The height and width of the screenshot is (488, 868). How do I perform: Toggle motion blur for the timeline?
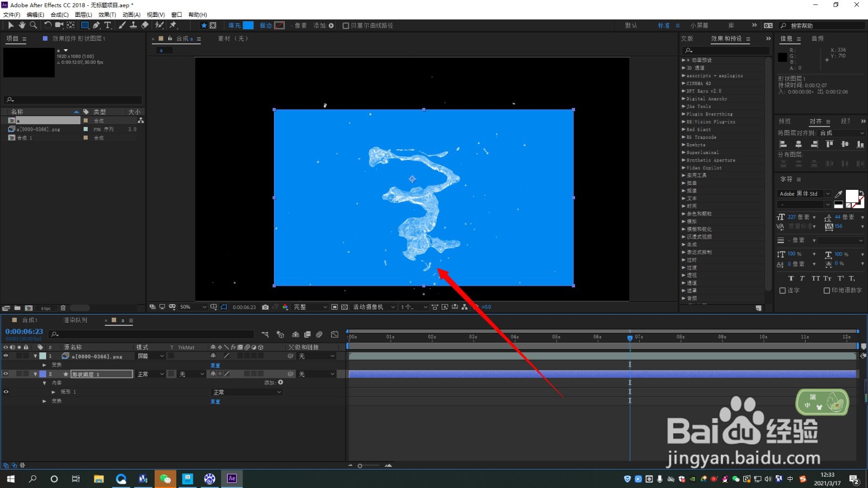coord(320,335)
